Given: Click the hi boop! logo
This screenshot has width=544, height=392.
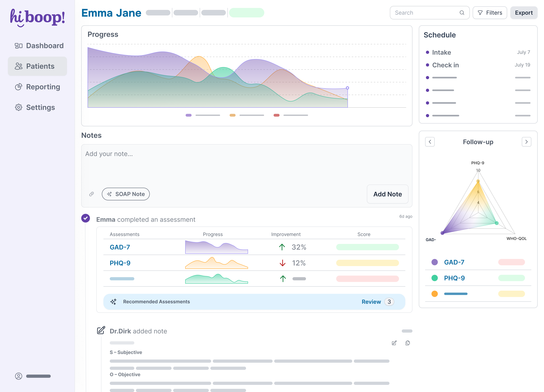Looking at the screenshot, I should coord(37,17).
